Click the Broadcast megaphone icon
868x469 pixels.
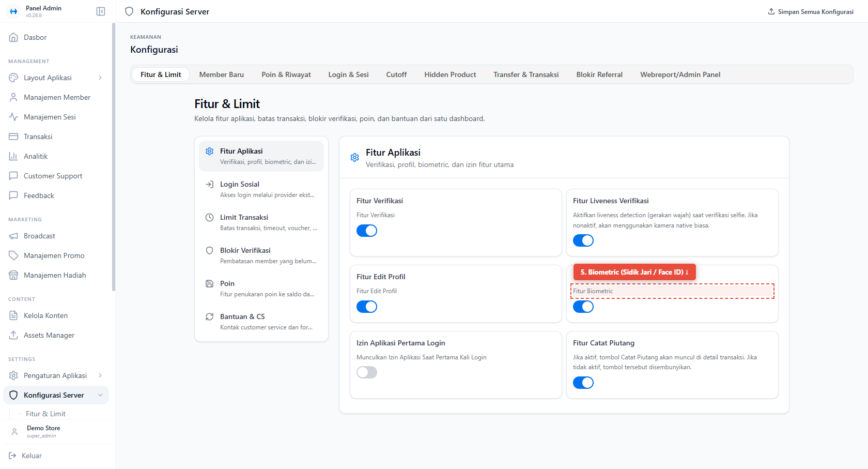point(13,236)
